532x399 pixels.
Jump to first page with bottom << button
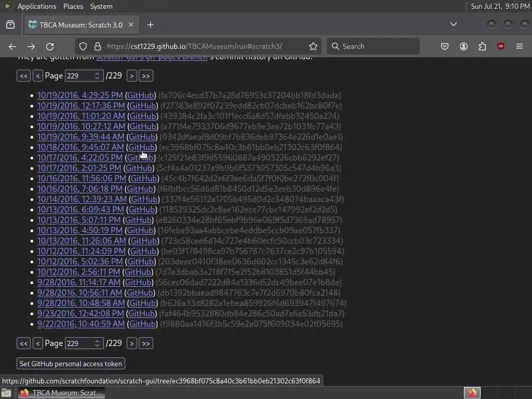pyautogui.click(x=24, y=343)
